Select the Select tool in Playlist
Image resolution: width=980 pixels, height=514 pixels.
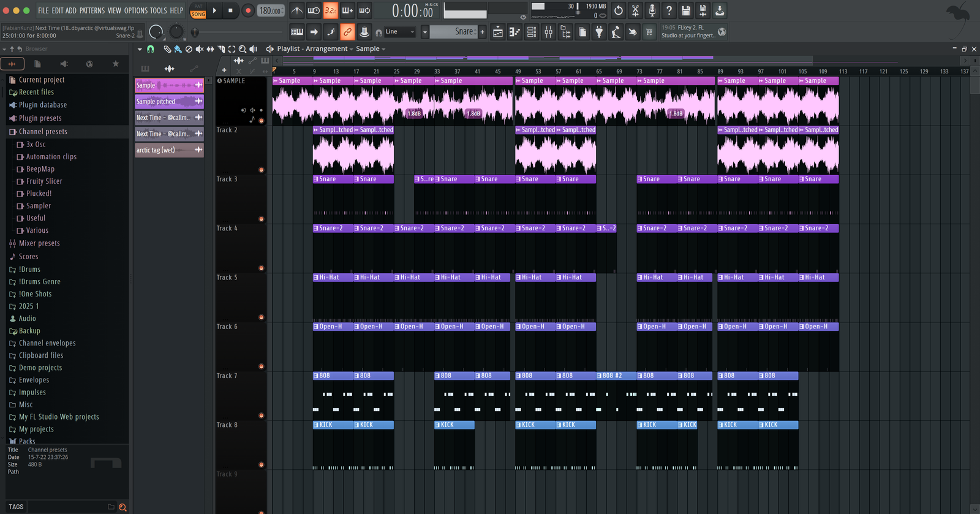pos(232,49)
